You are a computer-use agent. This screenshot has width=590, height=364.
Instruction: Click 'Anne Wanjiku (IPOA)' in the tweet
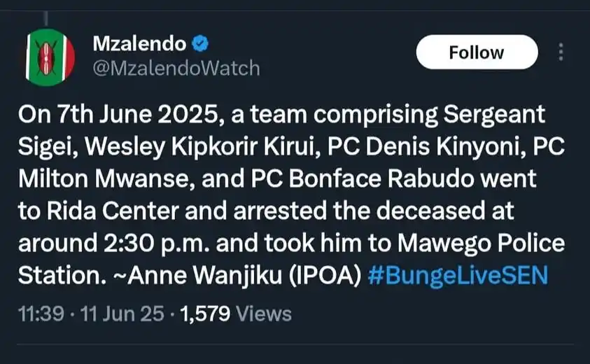coord(245,276)
